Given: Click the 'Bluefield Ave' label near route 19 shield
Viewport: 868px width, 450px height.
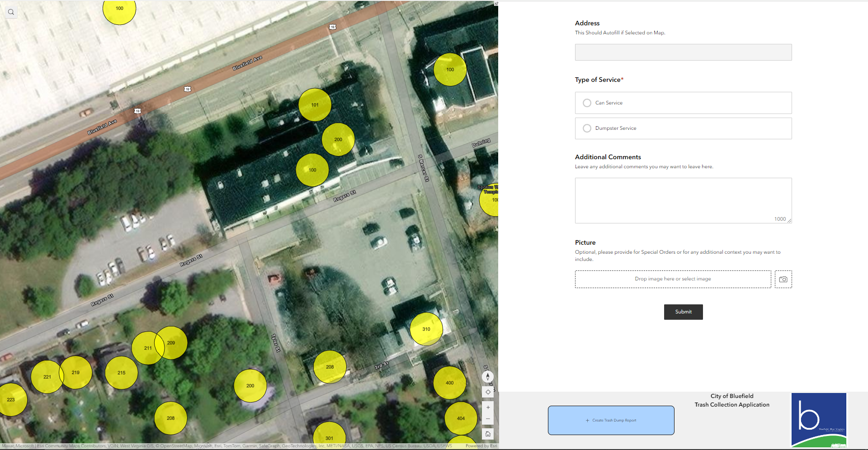Looking at the screenshot, I should [102, 127].
